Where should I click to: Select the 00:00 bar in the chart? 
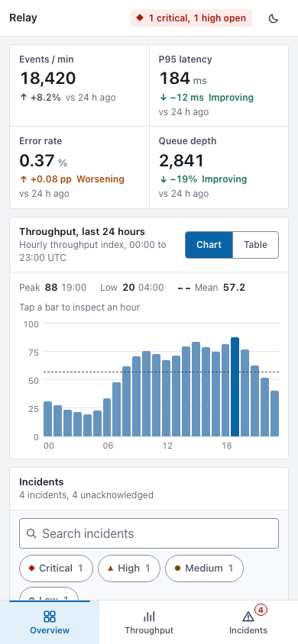click(x=47, y=419)
